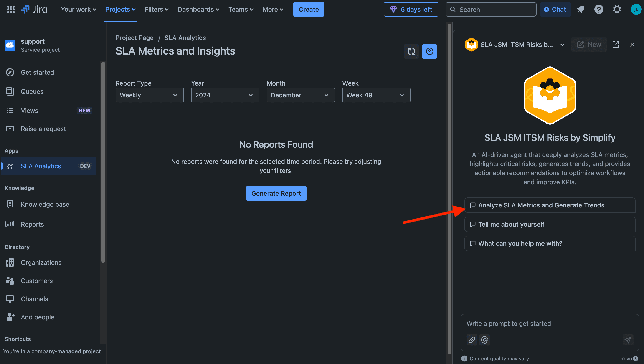Click the Reports bar chart icon
This screenshot has height=364, width=644.
[10, 224]
